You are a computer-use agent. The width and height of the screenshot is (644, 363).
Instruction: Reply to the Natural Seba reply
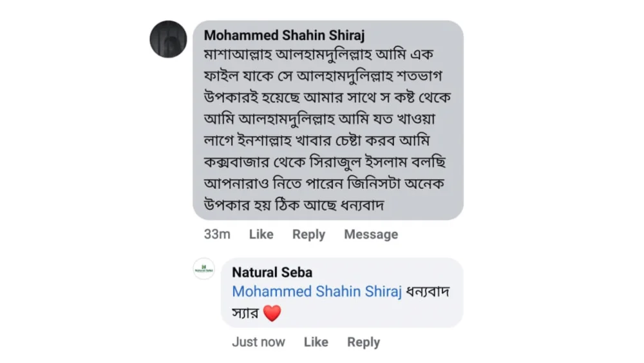363,342
